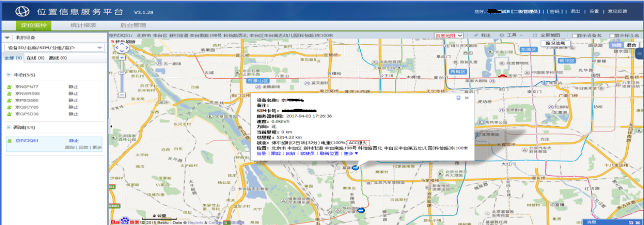Click the platform logo icon

pyautogui.click(x=23, y=11)
